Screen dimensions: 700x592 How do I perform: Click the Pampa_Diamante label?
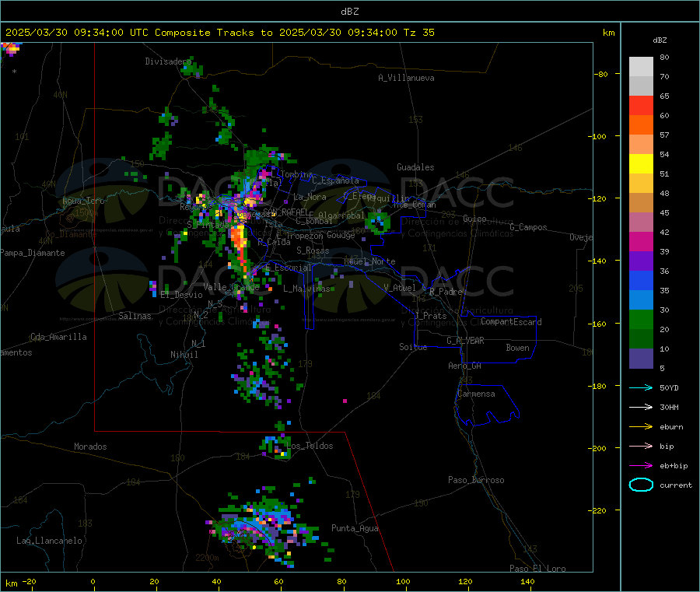pos(33,253)
